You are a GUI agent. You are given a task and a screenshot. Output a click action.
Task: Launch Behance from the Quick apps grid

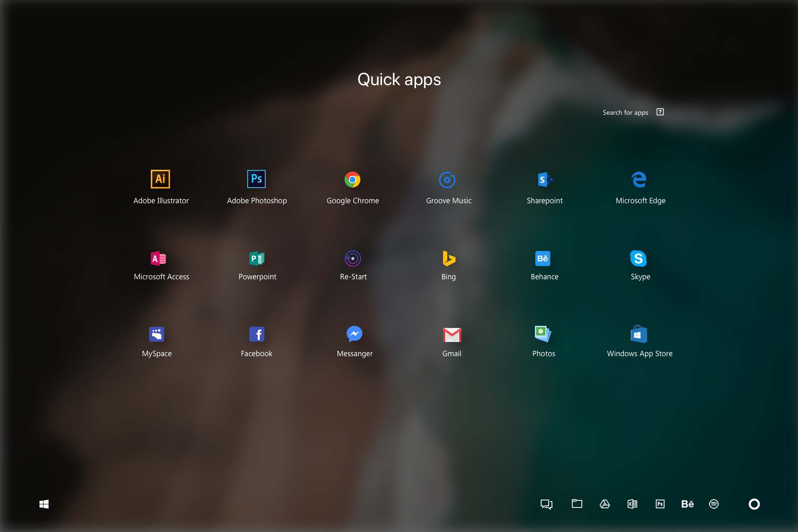coord(543,259)
